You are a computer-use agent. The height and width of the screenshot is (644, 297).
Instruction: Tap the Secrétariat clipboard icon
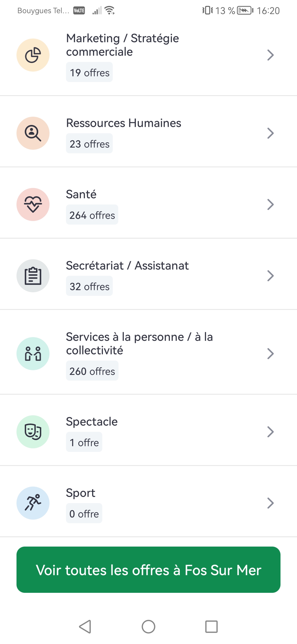tap(33, 276)
